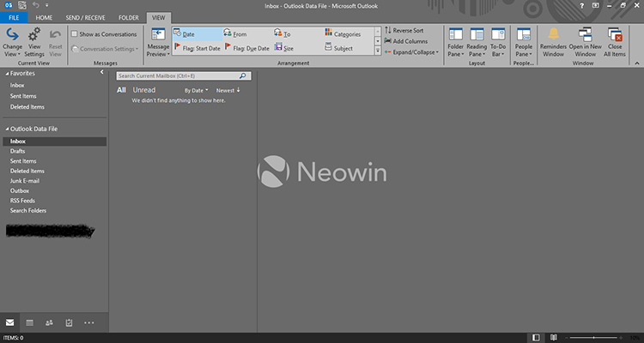Viewport: 644px width, 343px height.
Task: Click the Search Current Mailbox field
Action: coord(184,76)
